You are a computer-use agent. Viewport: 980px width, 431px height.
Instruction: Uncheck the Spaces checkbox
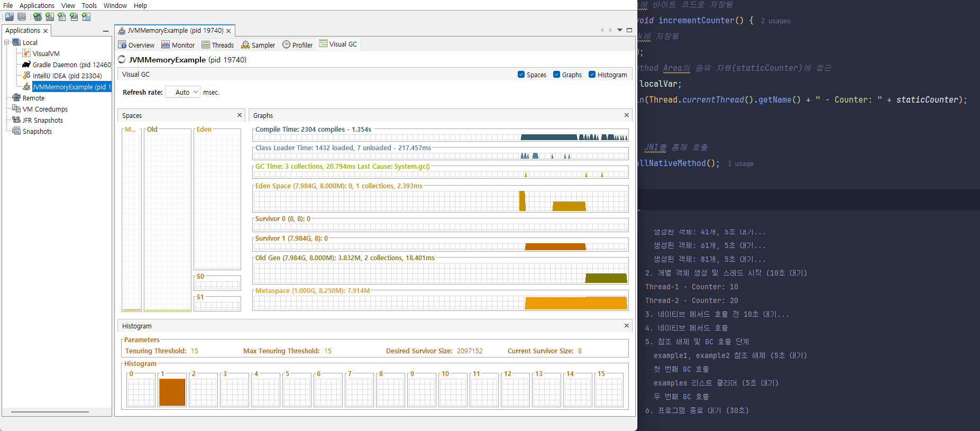tap(521, 75)
